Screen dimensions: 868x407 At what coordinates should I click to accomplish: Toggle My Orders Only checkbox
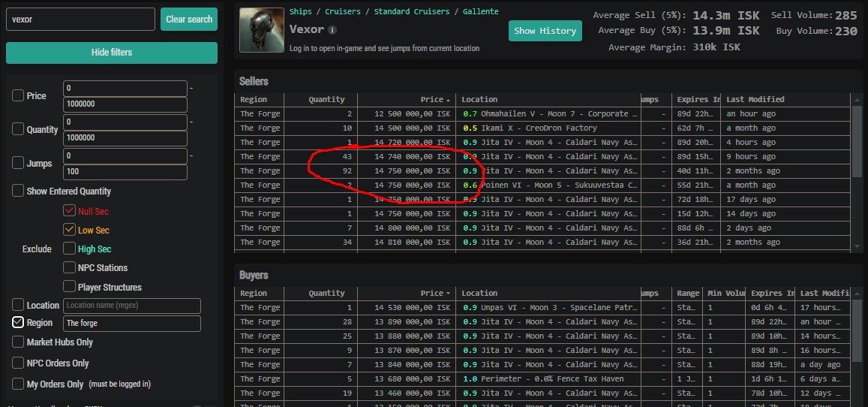coord(18,384)
